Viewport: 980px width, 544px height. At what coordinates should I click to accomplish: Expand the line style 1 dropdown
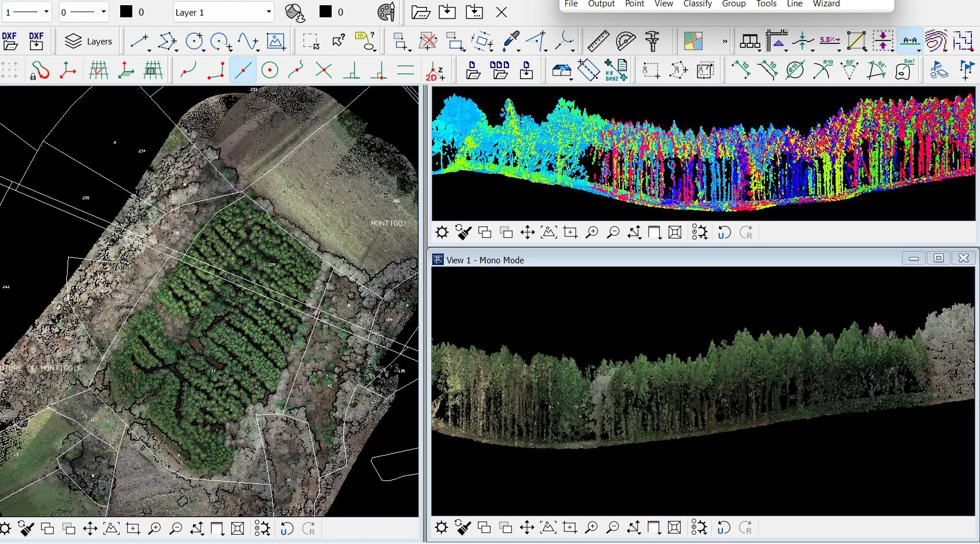tap(27, 12)
